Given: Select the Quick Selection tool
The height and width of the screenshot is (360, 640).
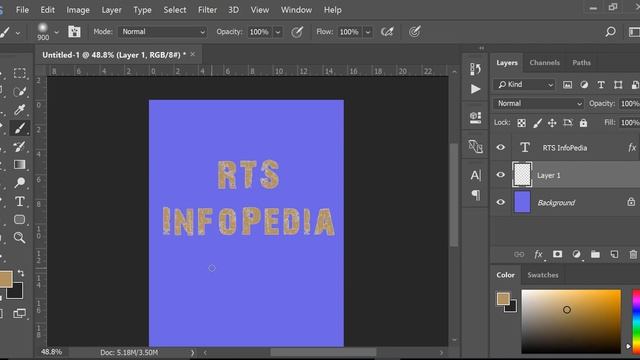Looking at the screenshot, I should [19, 91].
